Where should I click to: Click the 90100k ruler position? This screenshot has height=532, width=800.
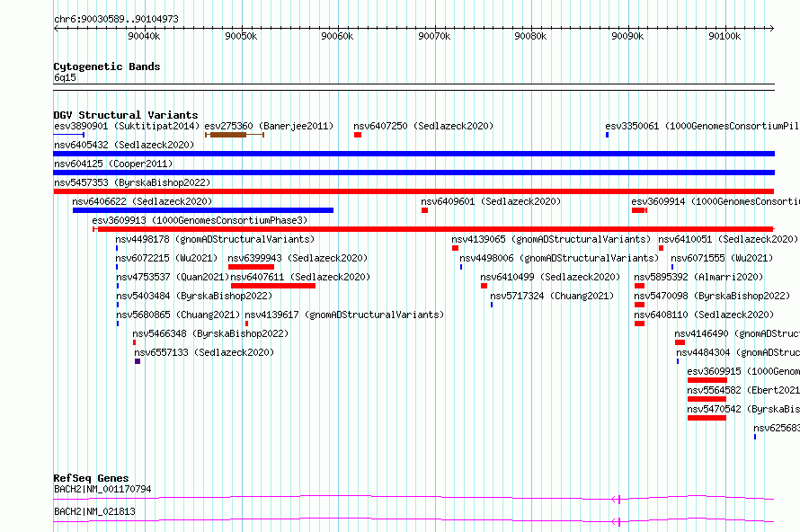coord(724,36)
